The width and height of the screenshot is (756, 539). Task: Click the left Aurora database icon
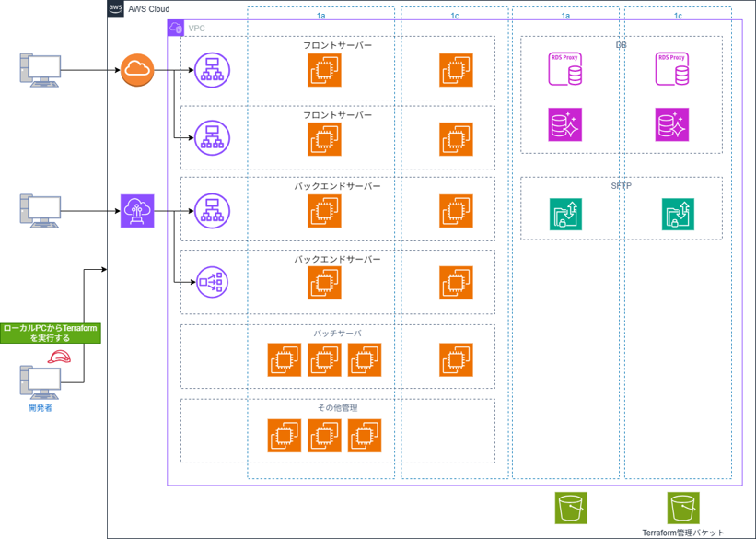(565, 124)
